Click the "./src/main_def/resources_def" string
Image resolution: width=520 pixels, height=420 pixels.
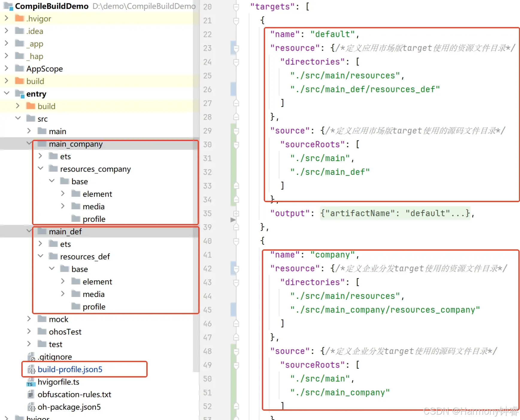pos(365,89)
